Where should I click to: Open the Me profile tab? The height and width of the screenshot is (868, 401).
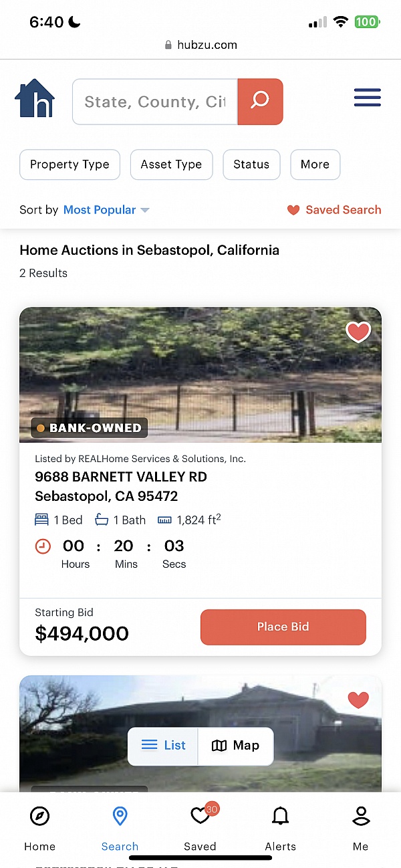[360, 817]
